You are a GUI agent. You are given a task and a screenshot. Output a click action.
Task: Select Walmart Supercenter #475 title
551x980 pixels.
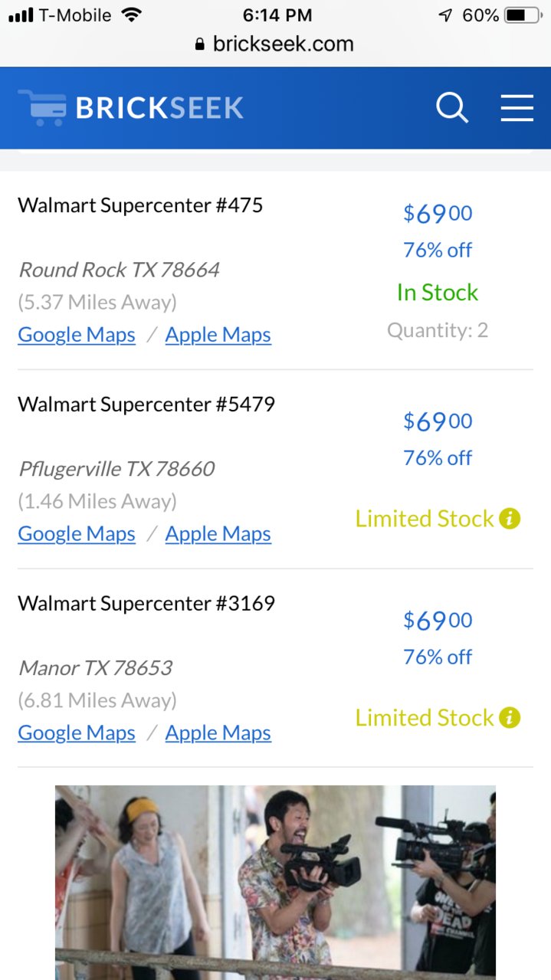tap(140, 205)
